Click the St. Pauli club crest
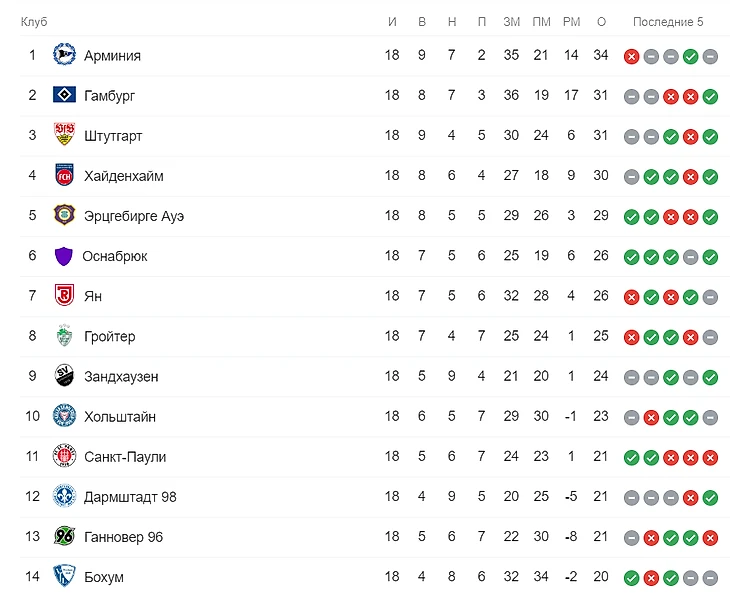Viewport: 730px width, 597px height. [x=64, y=457]
